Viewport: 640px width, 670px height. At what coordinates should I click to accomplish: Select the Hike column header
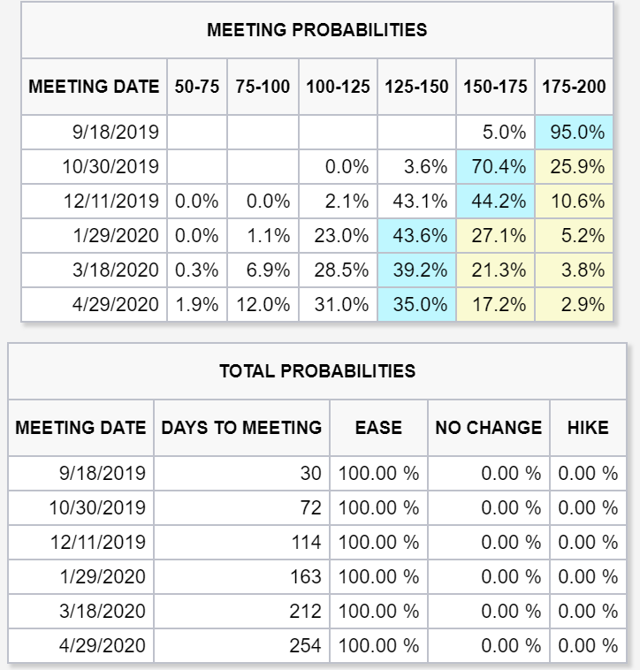[x=588, y=428]
